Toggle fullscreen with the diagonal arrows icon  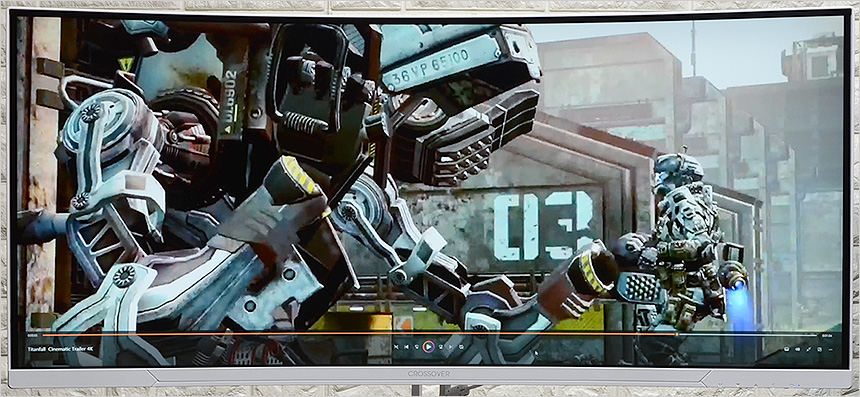(808, 349)
